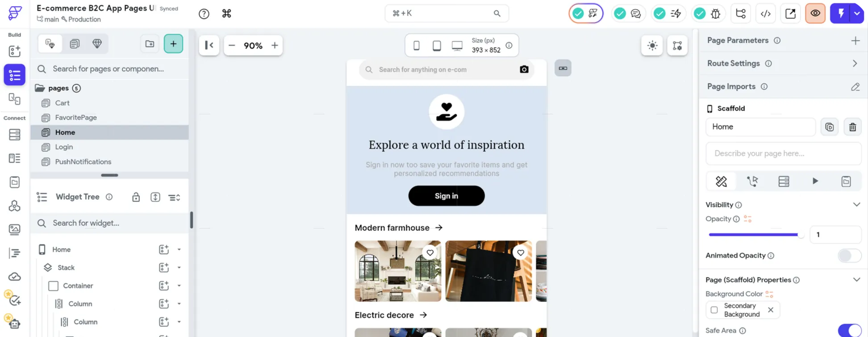The width and height of the screenshot is (868, 337).
Task: Select the page selector tab icon
Action: 50,44
